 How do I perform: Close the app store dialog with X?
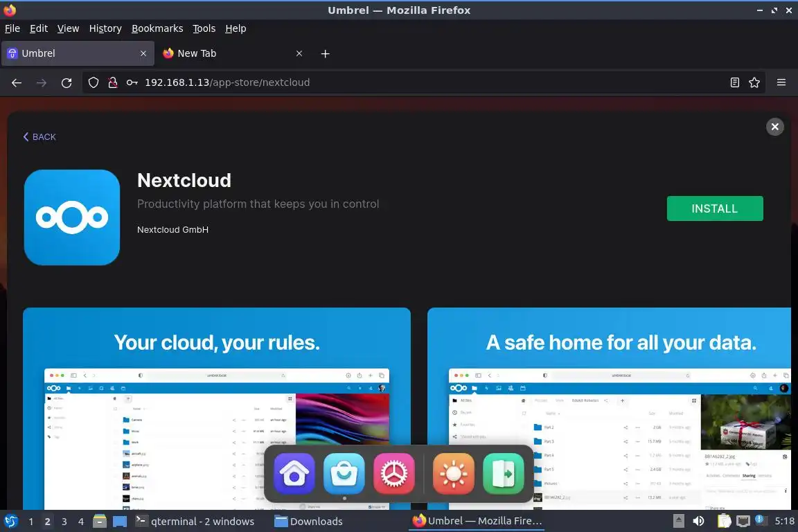click(774, 127)
